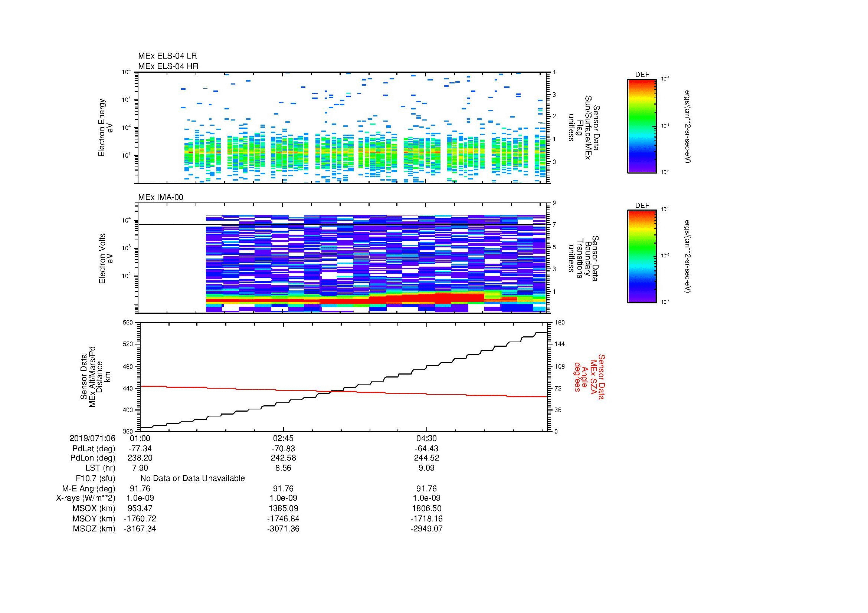Select the top DEF color bar for ELS
The width and height of the screenshot is (868, 613).
point(642,126)
